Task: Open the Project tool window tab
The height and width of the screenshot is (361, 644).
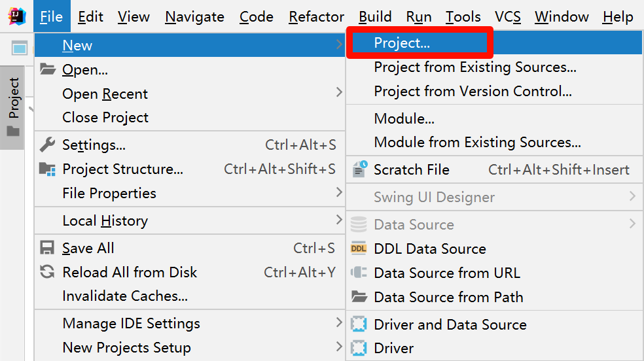Action: point(13,107)
